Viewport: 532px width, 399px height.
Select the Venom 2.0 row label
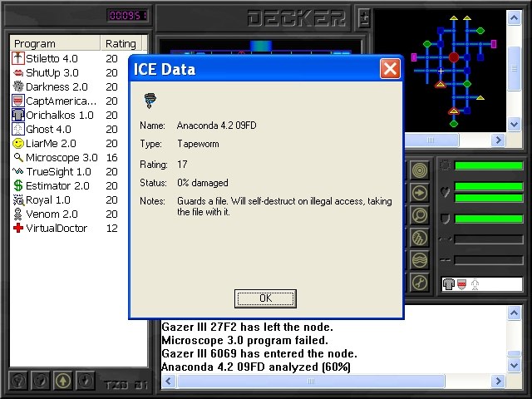pyautogui.click(x=52, y=214)
